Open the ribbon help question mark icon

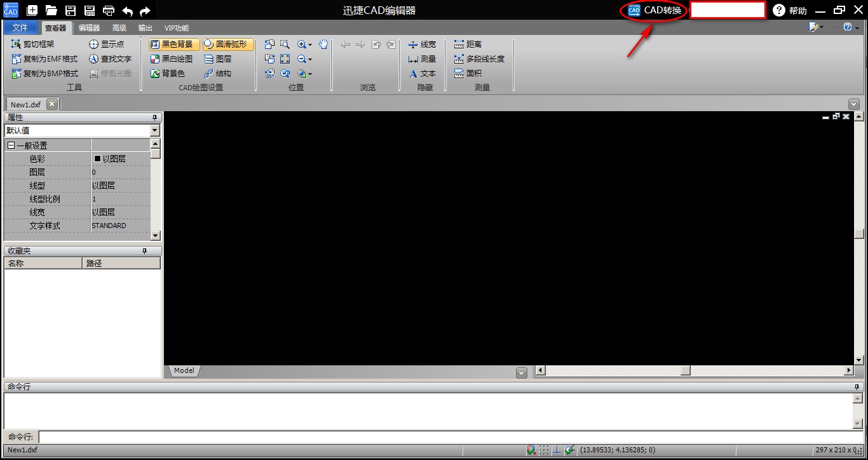tap(848, 27)
